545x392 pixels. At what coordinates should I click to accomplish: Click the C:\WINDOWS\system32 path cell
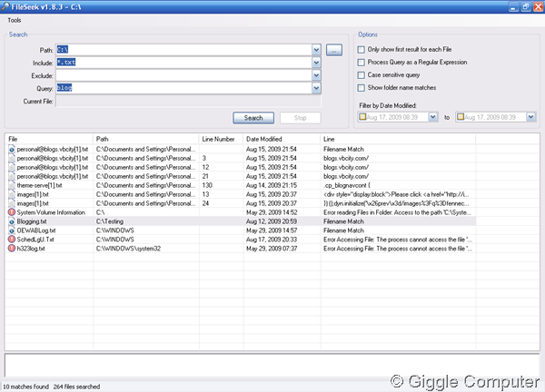pos(128,249)
